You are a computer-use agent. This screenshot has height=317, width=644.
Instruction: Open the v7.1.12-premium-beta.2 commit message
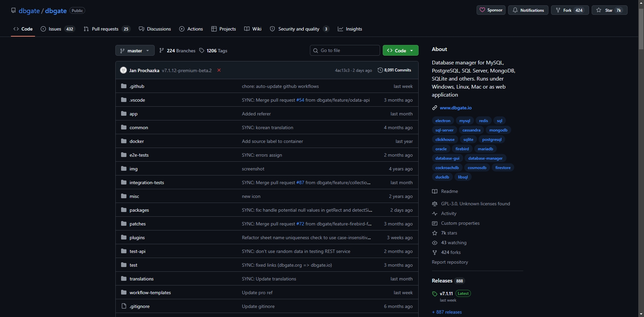pyautogui.click(x=187, y=70)
